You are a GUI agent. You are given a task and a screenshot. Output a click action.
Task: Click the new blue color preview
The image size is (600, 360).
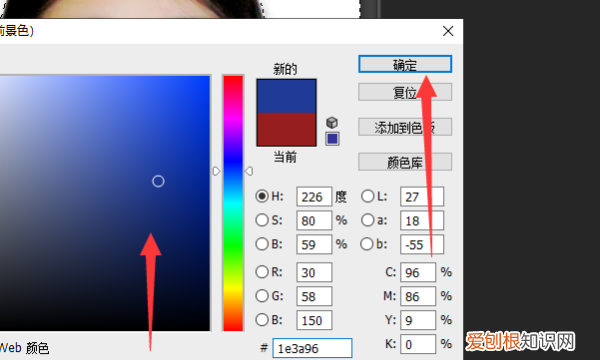[x=286, y=96]
